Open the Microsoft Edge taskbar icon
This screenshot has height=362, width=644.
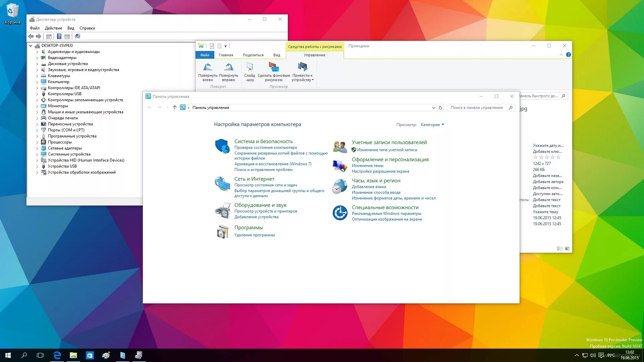(57, 355)
